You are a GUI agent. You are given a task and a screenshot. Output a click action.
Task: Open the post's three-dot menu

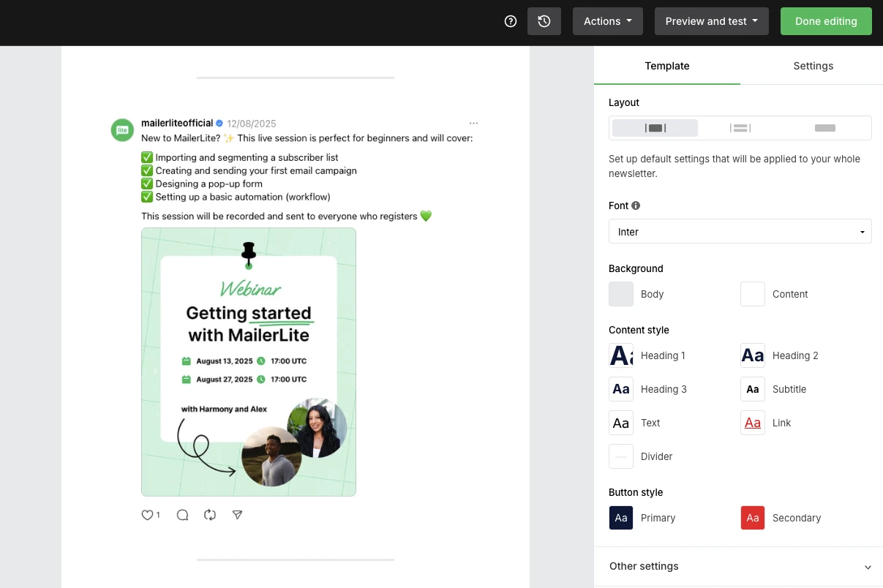pyautogui.click(x=473, y=124)
